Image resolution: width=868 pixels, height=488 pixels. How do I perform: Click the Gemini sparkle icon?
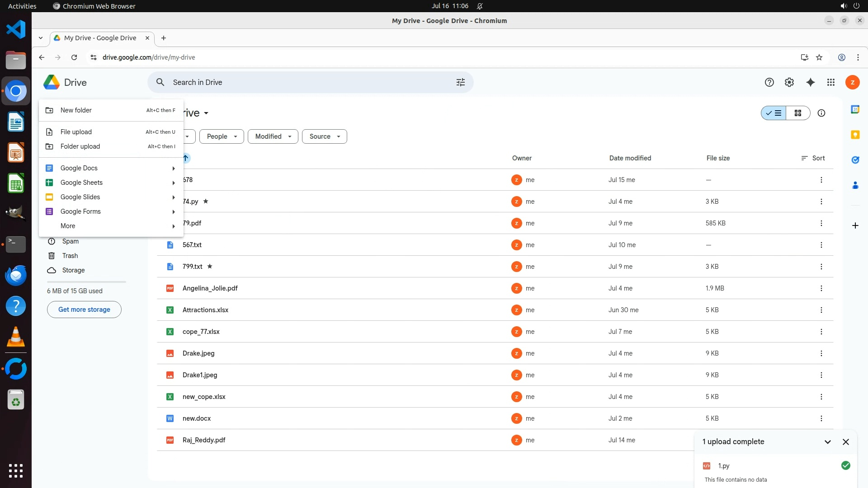[x=811, y=82]
